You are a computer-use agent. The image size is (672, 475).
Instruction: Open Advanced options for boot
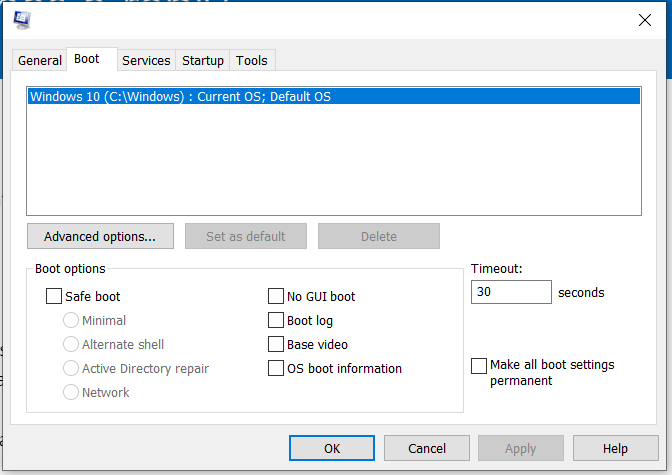pos(100,237)
